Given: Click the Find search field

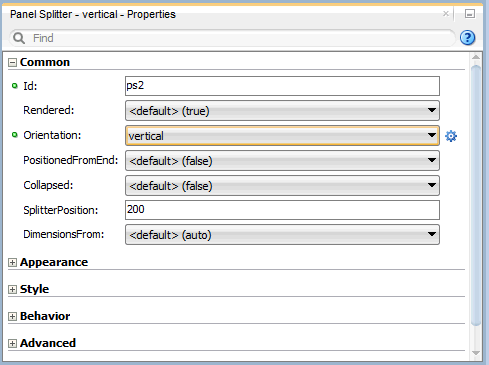Looking at the screenshot, I should [x=232, y=38].
